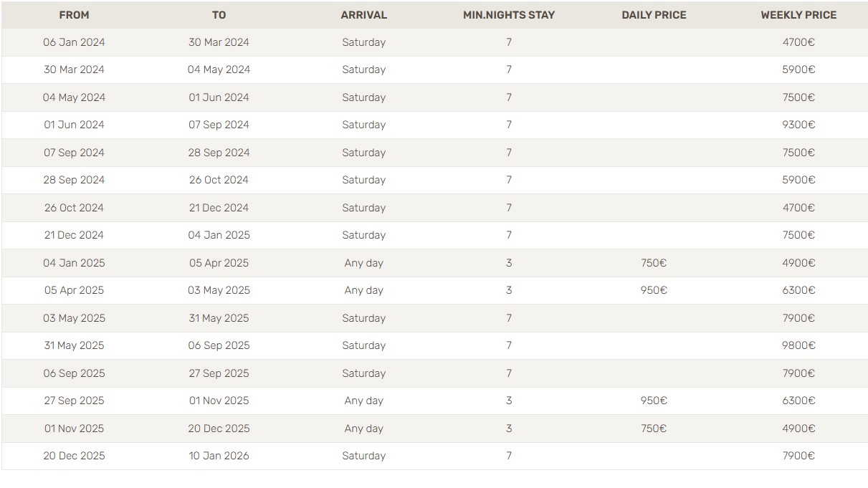Click the 9300€ weekly price
The height and width of the screenshot is (488, 868).
coord(798,125)
